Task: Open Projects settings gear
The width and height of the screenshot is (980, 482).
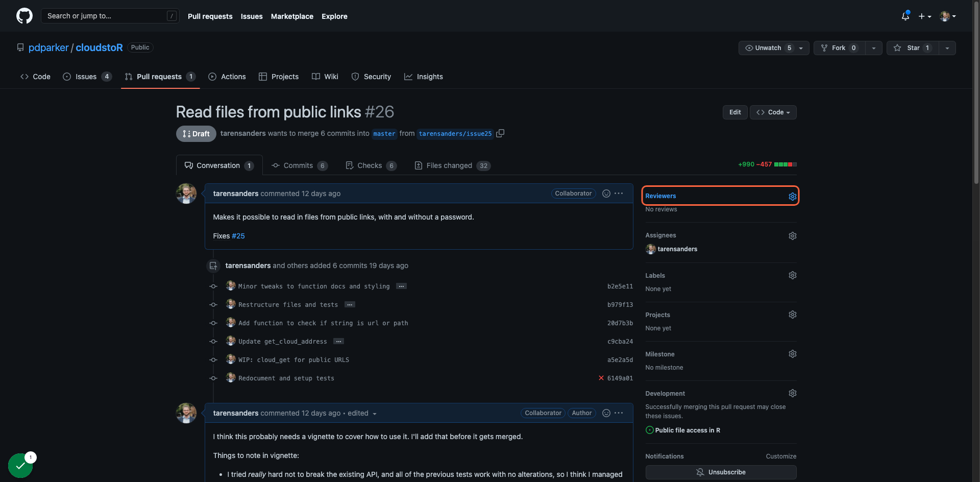Action: [x=792, y=315]
